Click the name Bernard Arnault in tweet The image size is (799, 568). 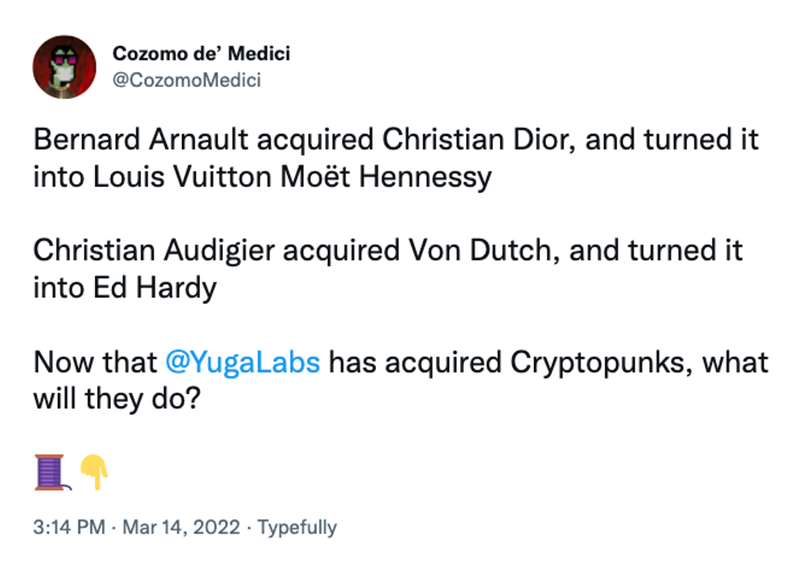141,139
